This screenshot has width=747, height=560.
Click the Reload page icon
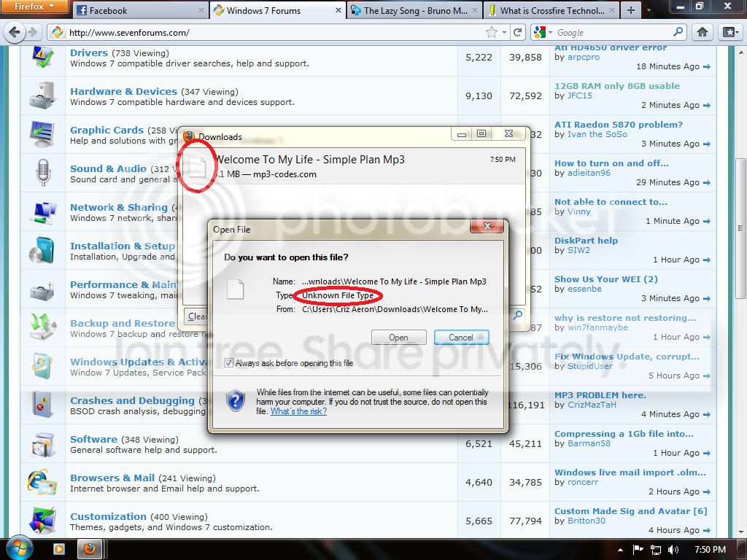[x=517, y=32]
